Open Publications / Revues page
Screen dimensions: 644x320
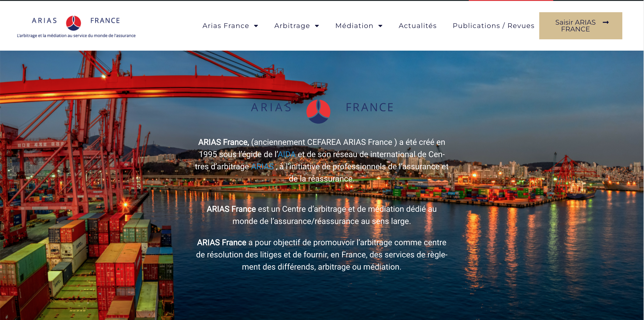click(494, 26)
